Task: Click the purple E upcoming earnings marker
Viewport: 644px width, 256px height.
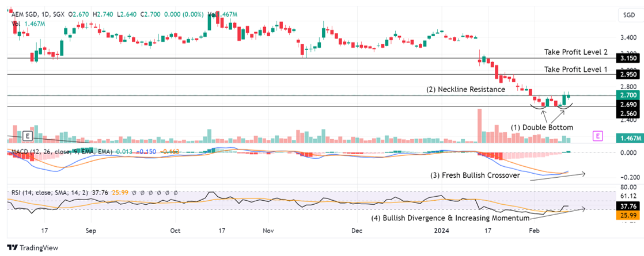Action: (x=598, y=136)
